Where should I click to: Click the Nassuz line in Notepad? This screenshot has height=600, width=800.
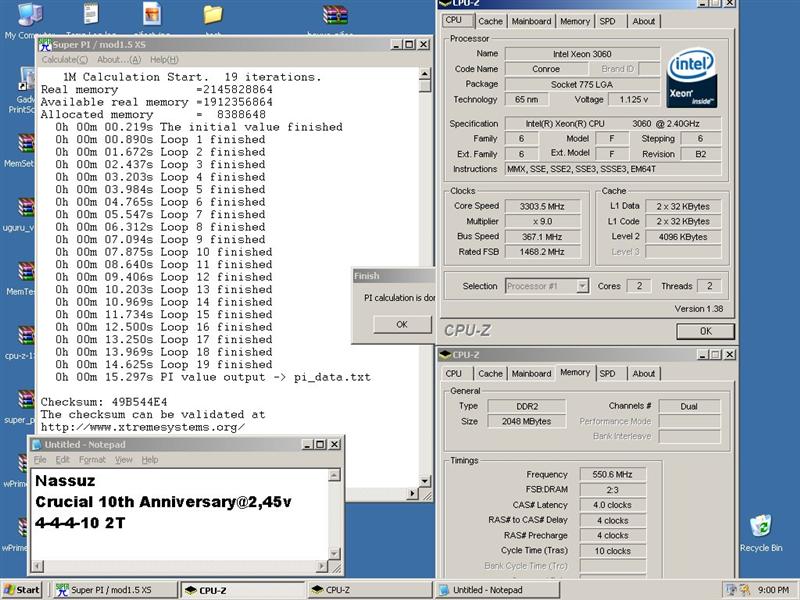[x=65, y=481]
